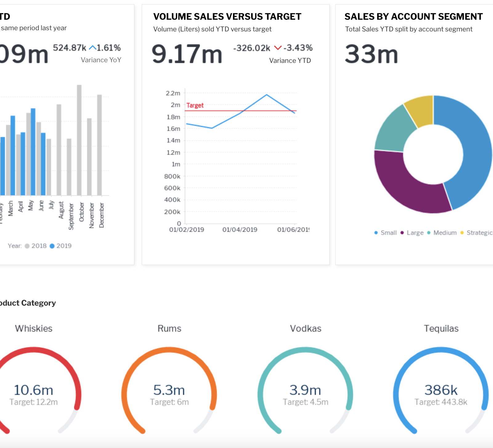
Task: Toggle the 2018 series in the bar legend
Action: (x=35, y=246)
